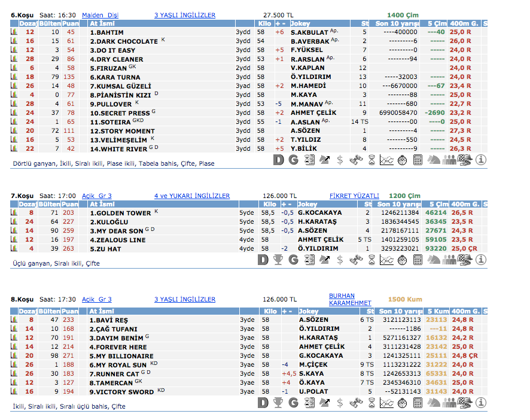Click the Puan column header in race 6
This screenshot has width=530, height=420.
click(x=71, y=23)
